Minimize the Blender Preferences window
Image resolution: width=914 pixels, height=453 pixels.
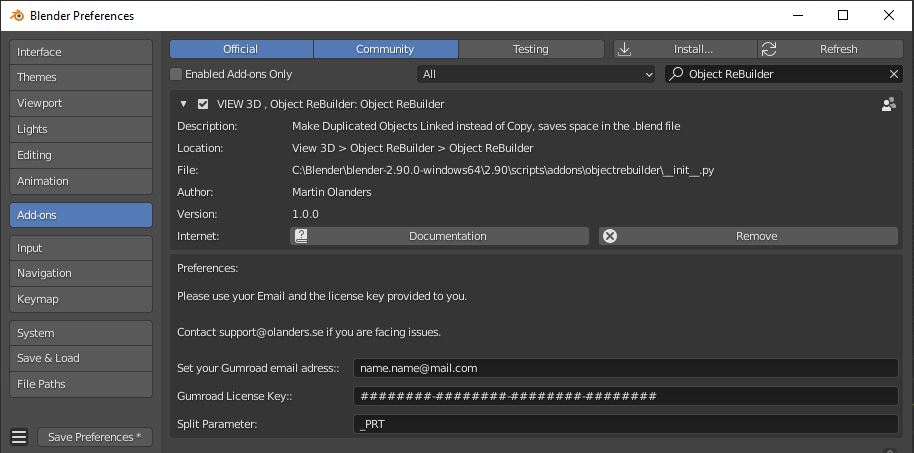pyautogui.click(x=797, y=15)
